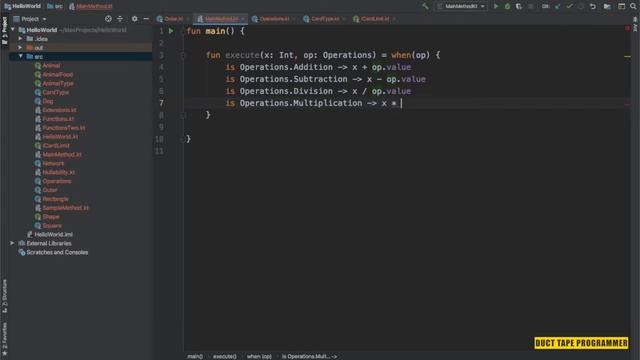Click MainMethod.kt in navigation bar
Screen dimensions: 640x360
point(90,6)
